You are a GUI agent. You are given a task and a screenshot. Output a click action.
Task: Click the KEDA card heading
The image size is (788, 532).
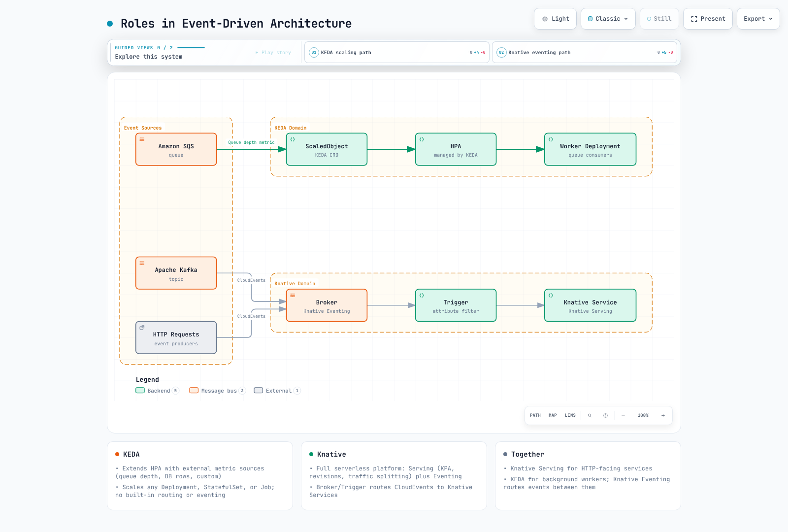click(x=131, y=454)
